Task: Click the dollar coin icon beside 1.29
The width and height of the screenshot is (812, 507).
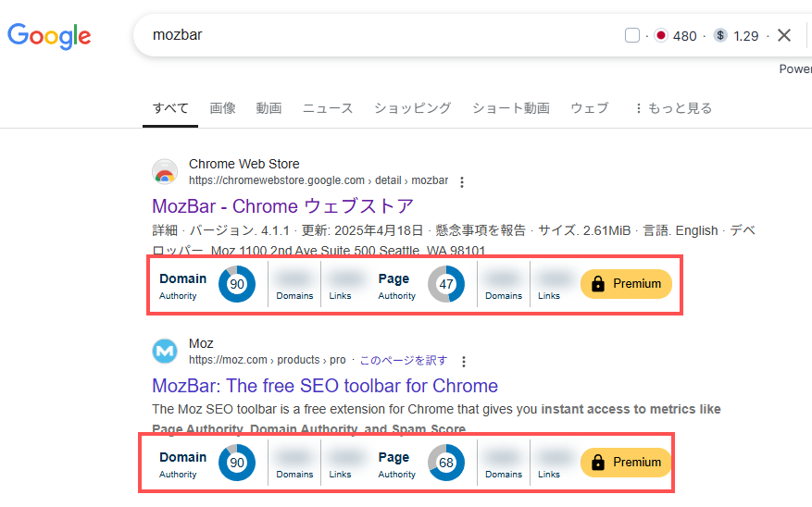Action: click(720, 35)
